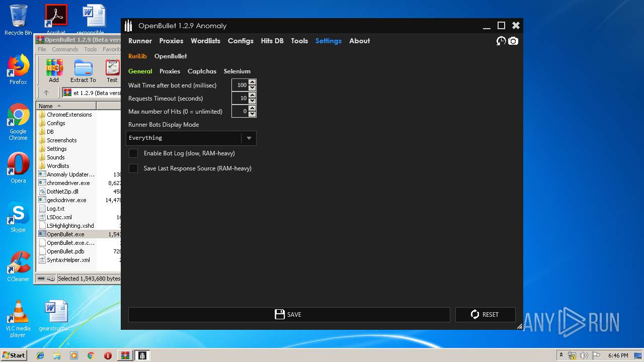The width and height of the screenshot is (644, 362).
Task: Click the WinRAR Extract To icon
Action: pyautogui.click(x=83, y=71)
